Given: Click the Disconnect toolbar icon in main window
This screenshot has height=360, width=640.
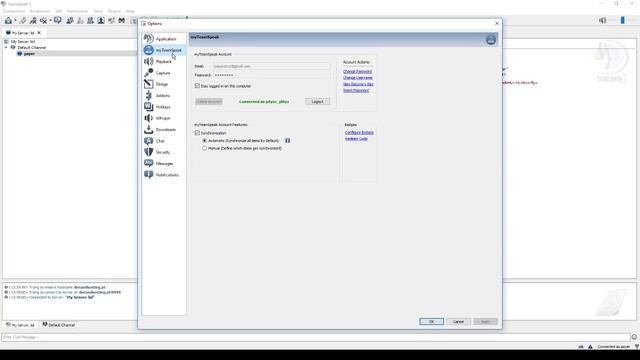Looking at the screenshot, I should tap(23, 20).
